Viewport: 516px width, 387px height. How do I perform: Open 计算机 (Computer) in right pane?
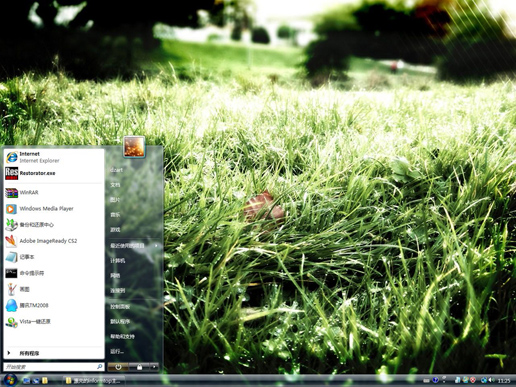click(x=118, y=260)
